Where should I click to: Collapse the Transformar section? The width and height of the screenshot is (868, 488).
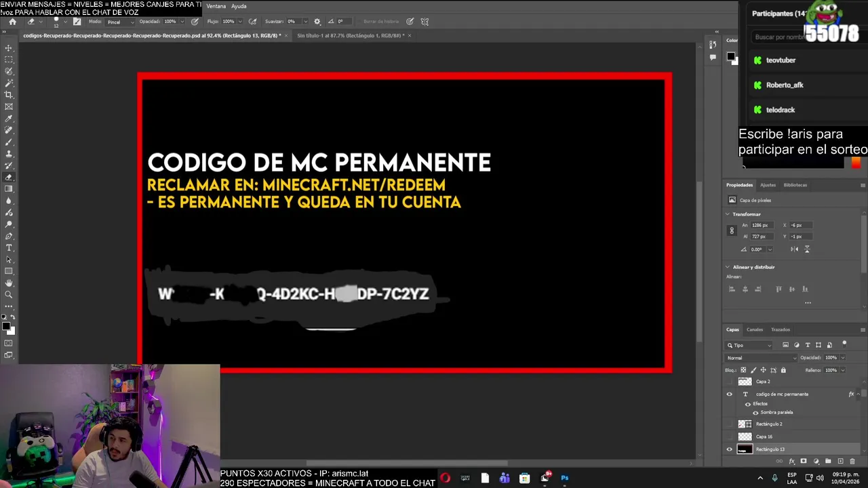click(x=727, y=214)
